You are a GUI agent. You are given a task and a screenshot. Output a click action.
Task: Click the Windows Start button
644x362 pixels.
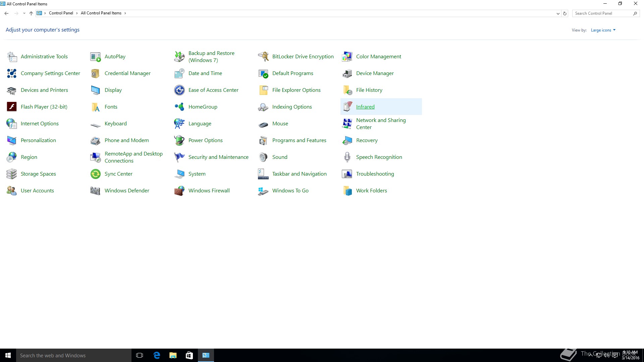coord(8,355)
